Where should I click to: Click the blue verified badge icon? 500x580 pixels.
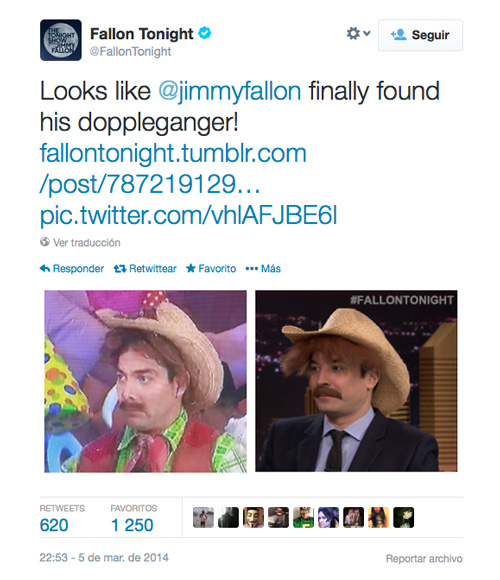point(205,33)
